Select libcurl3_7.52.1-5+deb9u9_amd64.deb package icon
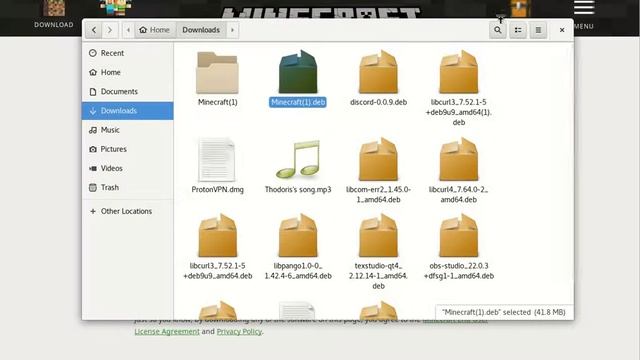This screenshot has height=360, width=640. point(218,236)
